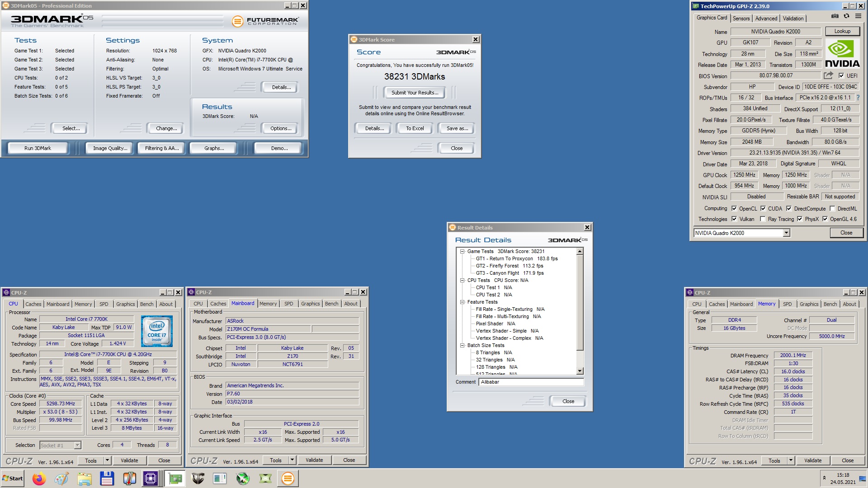868x488 pixels.
Task: Click the blue floppy disk taskbar icon
Action: tap(107, 479)
